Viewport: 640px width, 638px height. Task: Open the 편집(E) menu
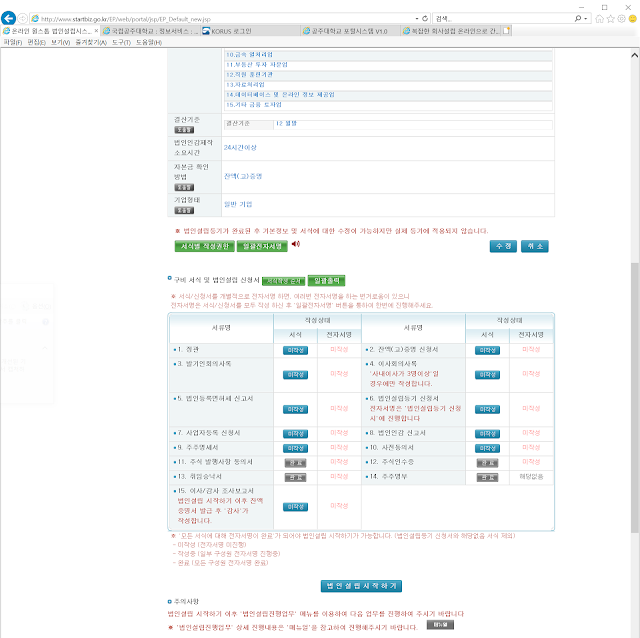(x=36, y=42)
